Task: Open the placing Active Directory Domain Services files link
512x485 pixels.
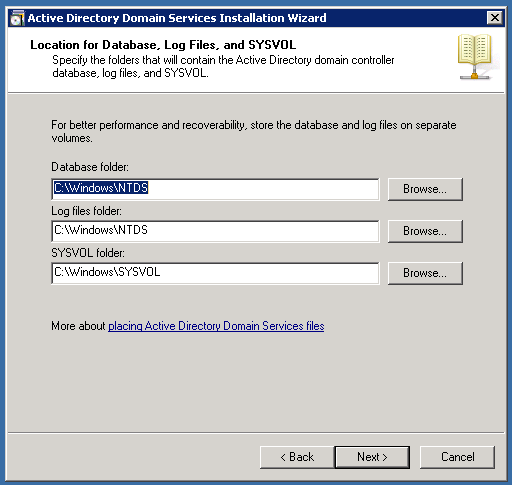Action: pyautogui.click(x=216, y=326)
